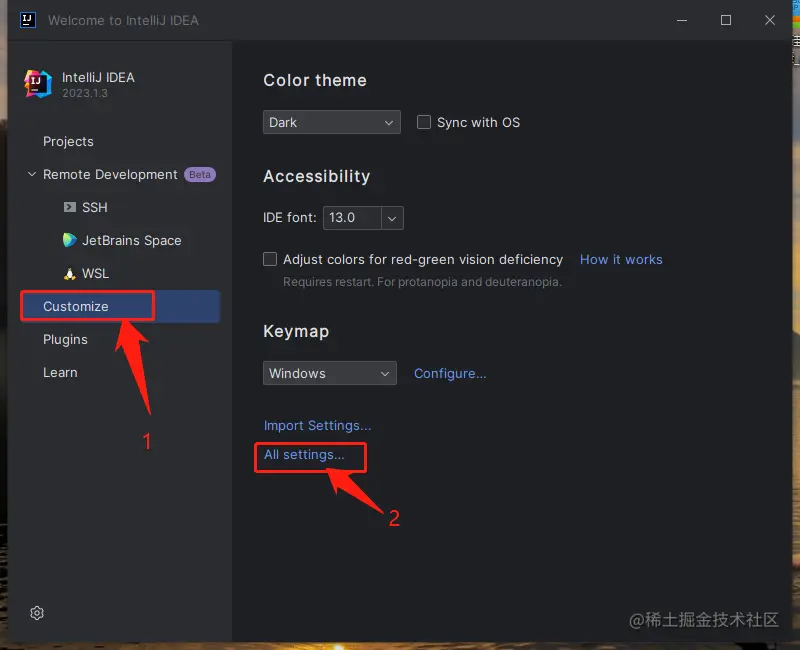Screen dimensions: 800x650
Task: Click the IJ title bar icon
Action: (x=28, y=20)
